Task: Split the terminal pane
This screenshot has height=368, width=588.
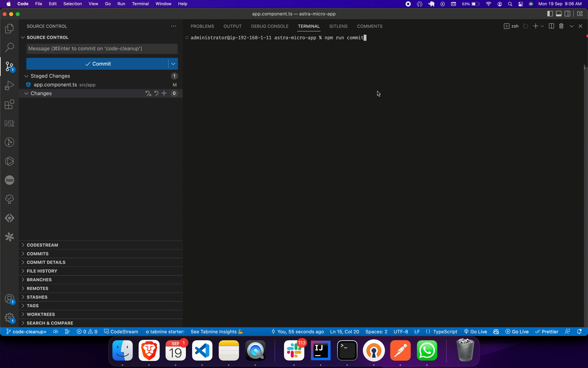Action: [551, 26]
